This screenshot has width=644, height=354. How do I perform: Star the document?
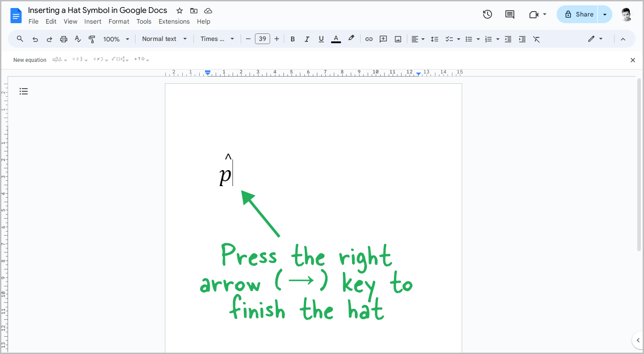[x=179, y=10]
